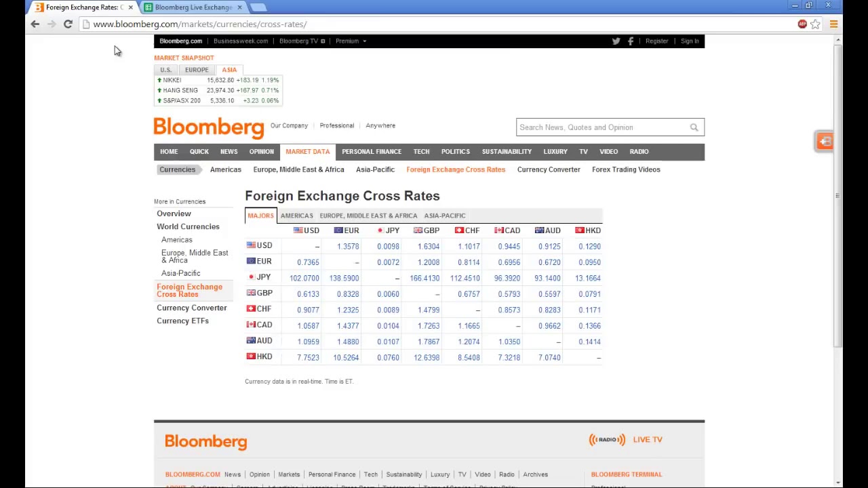Open the NIKKEI index quote

click(x=172, y=80)
